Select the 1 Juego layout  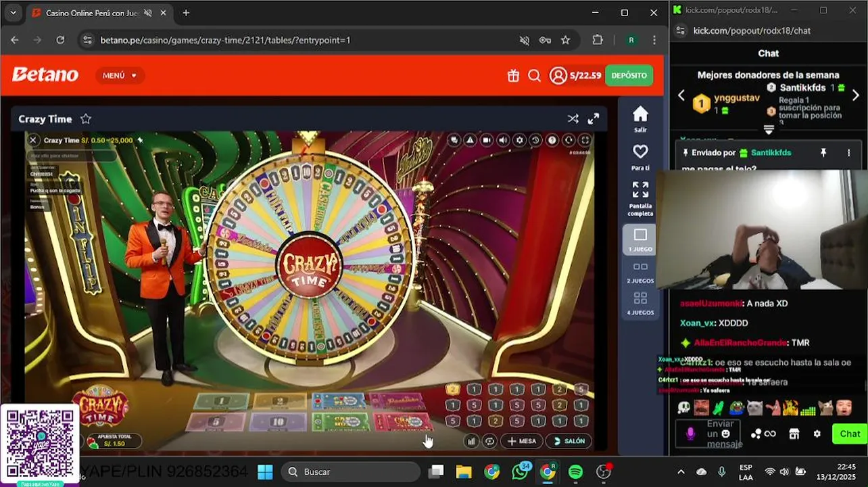click(x=640, y=239)
